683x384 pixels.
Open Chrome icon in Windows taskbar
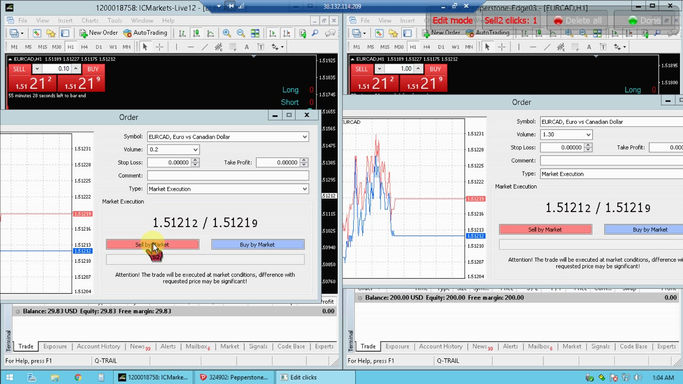pyautogui.click(x=78, y=377)
